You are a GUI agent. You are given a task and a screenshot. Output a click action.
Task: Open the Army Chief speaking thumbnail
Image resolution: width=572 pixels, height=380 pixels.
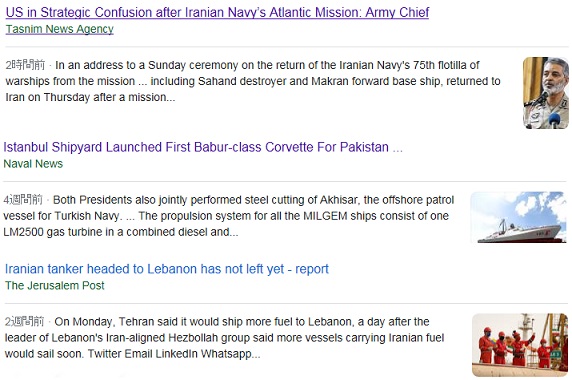click(546, 93)
